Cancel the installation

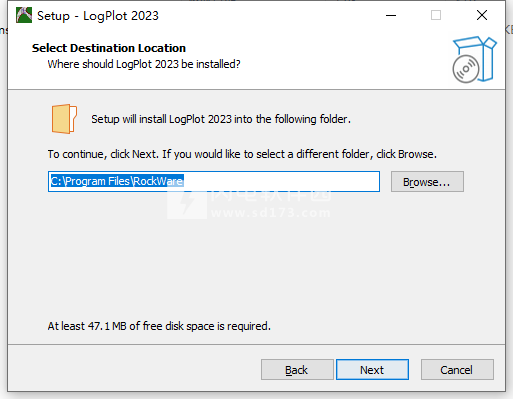tap(457, 370)
